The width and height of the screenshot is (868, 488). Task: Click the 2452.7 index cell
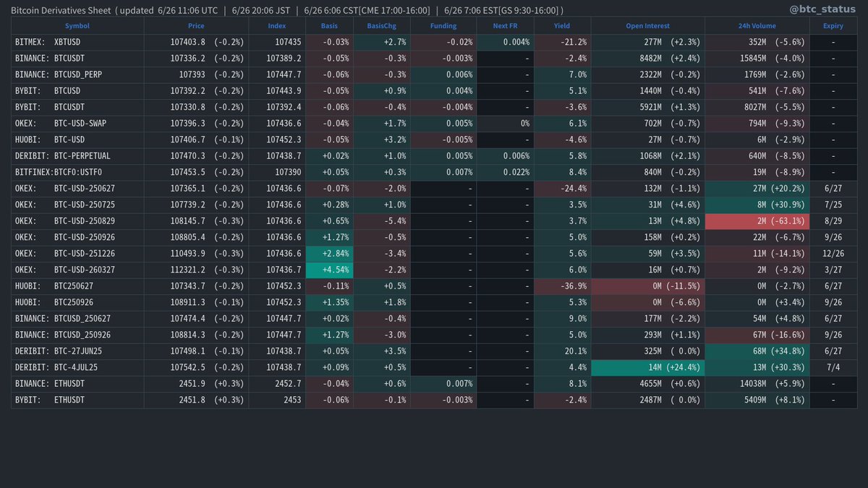277,383
